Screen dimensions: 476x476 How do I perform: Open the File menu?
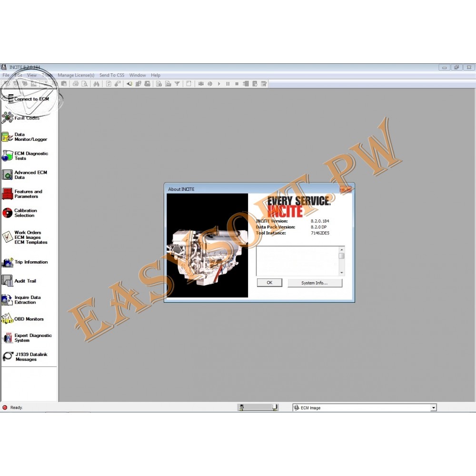pos(6,75)
